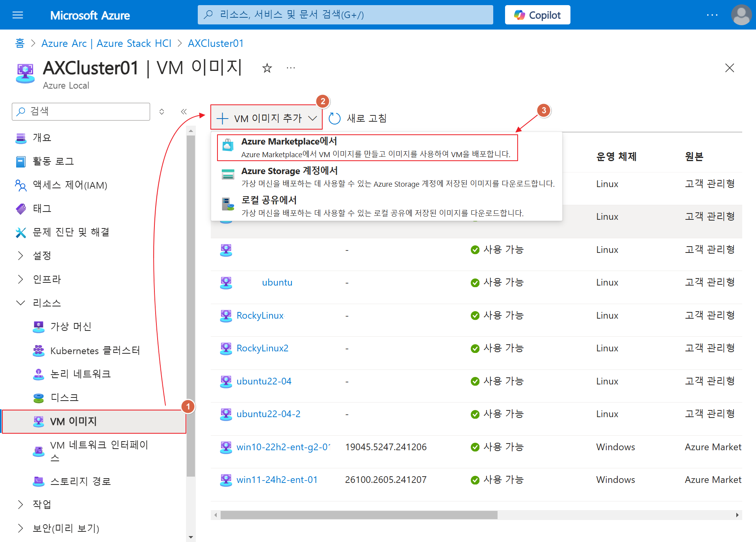Click the VM icon in RockyLinux2 row
Viewport: 756px width, 542px height.
(226, 348)
